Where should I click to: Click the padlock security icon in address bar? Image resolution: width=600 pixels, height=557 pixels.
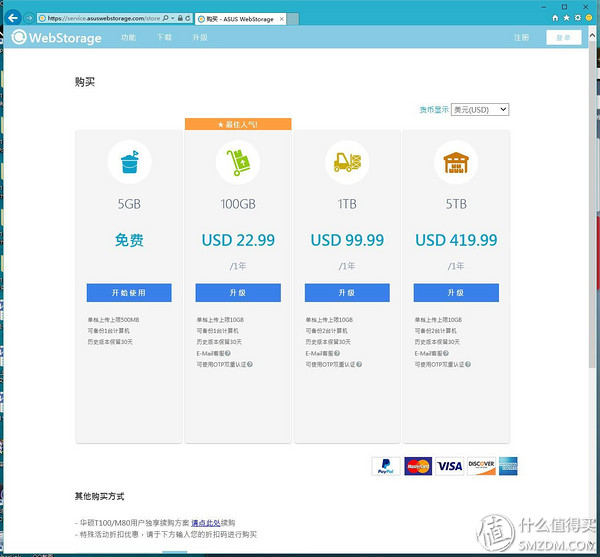click(x=180, y=18)
